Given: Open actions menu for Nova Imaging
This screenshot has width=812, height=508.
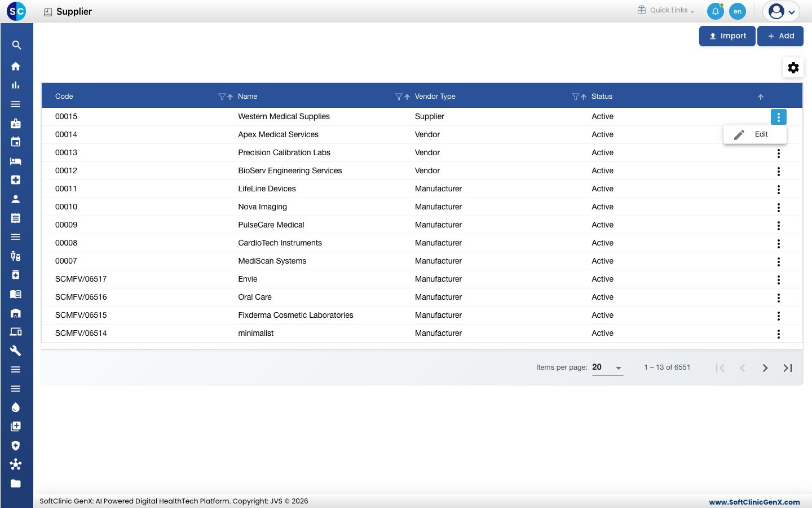Looking at the screenshot, I should (x=779, y=208).
